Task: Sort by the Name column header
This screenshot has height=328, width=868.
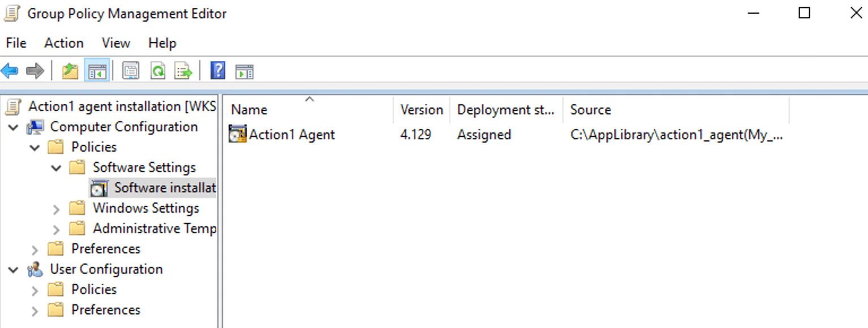Action: (308, 110)
